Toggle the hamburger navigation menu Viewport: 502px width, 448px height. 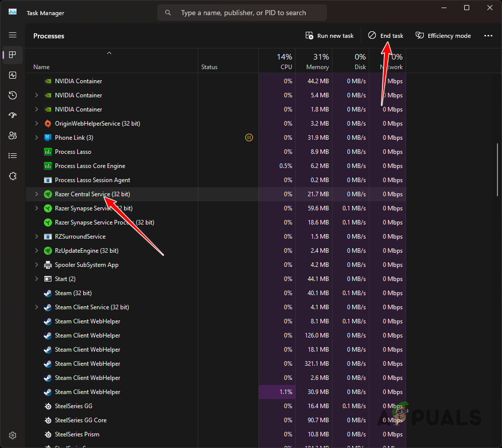tap(13, 35)
